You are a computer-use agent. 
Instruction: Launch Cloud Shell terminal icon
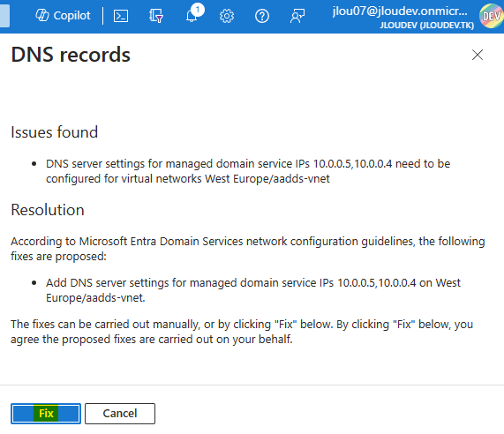121,16
